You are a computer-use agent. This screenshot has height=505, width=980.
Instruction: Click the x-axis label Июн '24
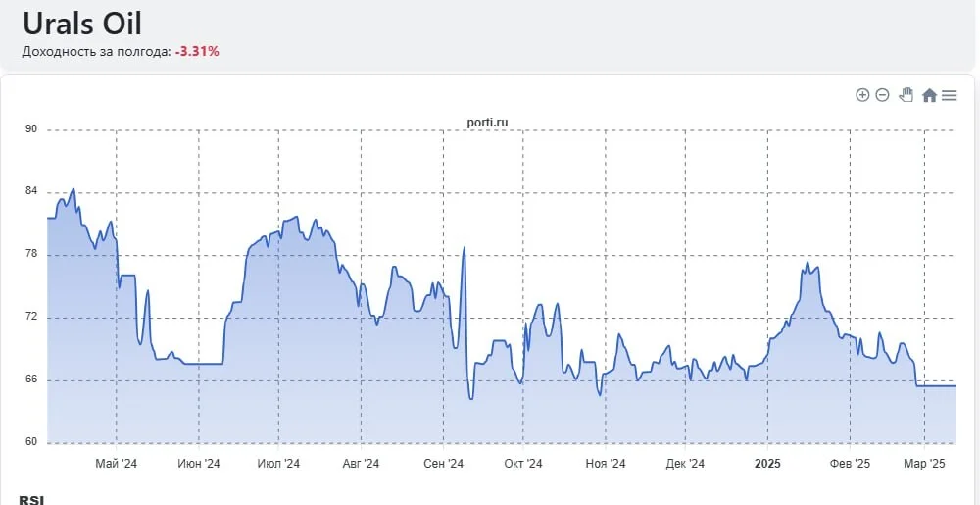coord(199,465)
